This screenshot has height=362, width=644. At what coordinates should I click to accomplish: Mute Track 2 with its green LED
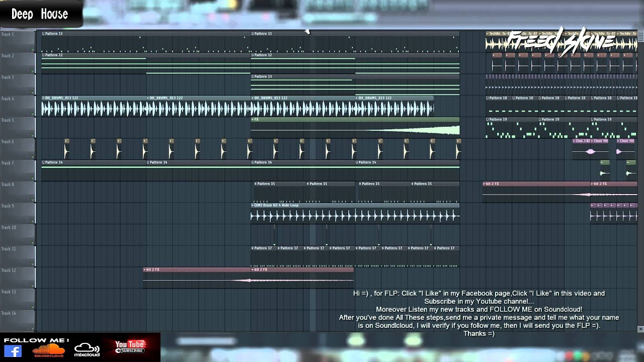pos(32,71)
